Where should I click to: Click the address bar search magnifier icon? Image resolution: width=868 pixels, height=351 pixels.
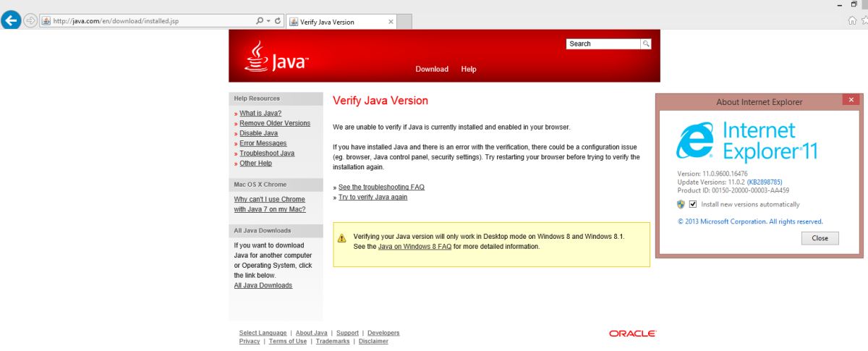[260, 21]
